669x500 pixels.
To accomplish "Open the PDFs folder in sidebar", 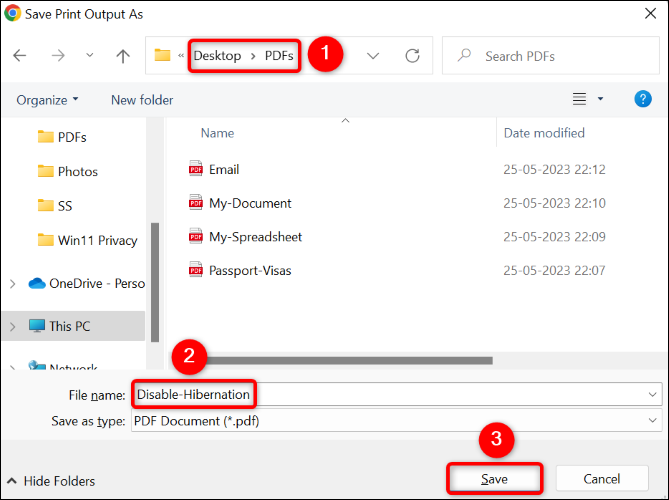I will 62,137.
